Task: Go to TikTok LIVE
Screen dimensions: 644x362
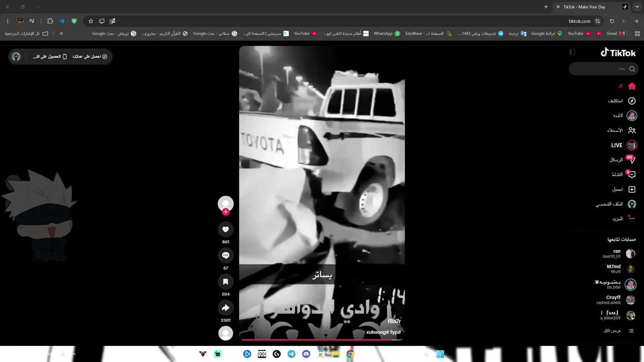Action: 624,145
